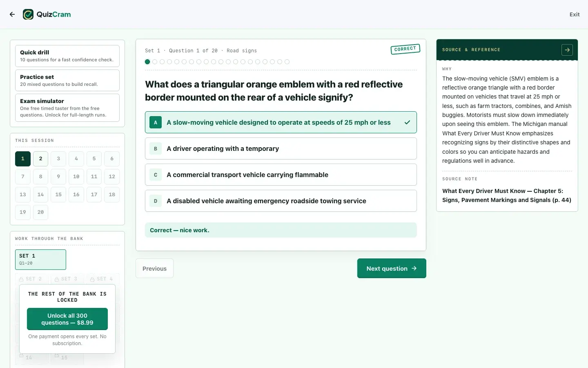Click the last progress dot
This screenshot has width=588, height=368.
[287, 62]
